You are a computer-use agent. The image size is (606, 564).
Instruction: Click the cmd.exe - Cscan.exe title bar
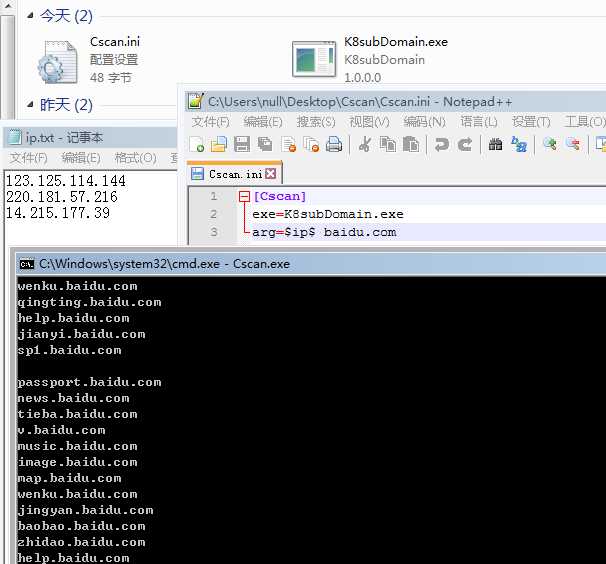point(311,264)
